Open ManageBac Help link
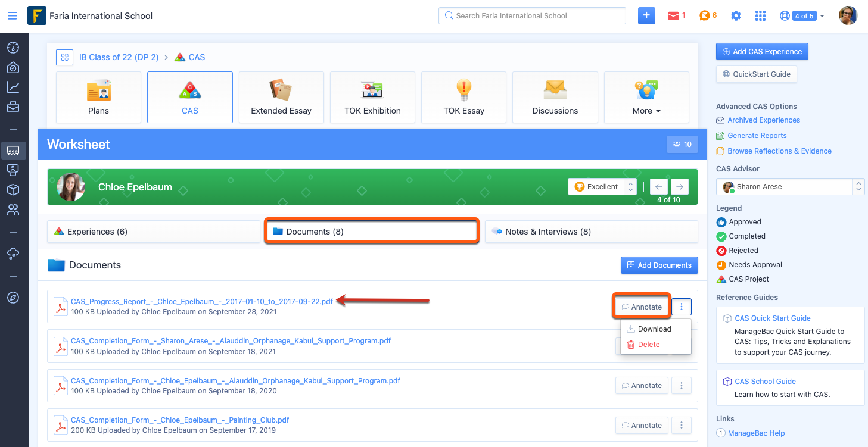The width and height of the screenshot is (868, 447). pyautogui.click(x=757, y=433)
